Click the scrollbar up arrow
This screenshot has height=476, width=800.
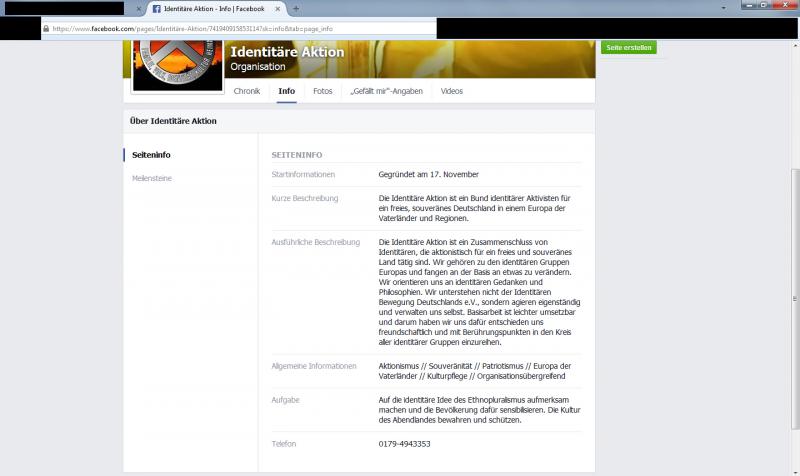click(x=793, y=45)
